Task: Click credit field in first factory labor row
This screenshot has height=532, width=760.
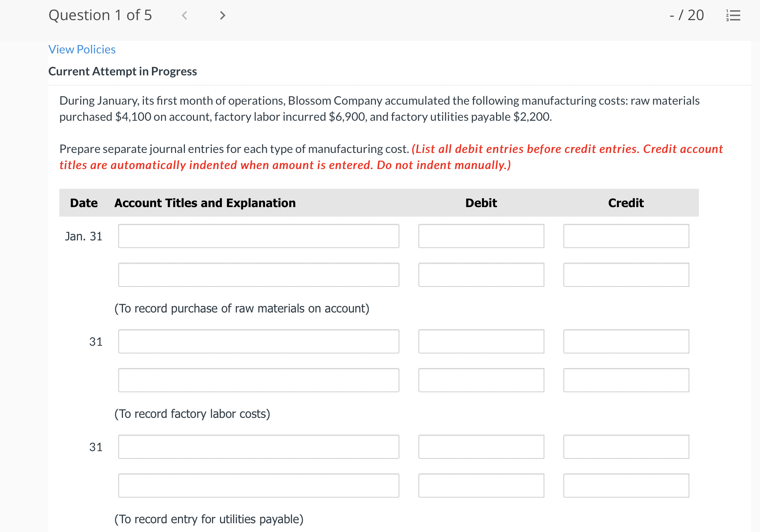Action: coord(626,341)
